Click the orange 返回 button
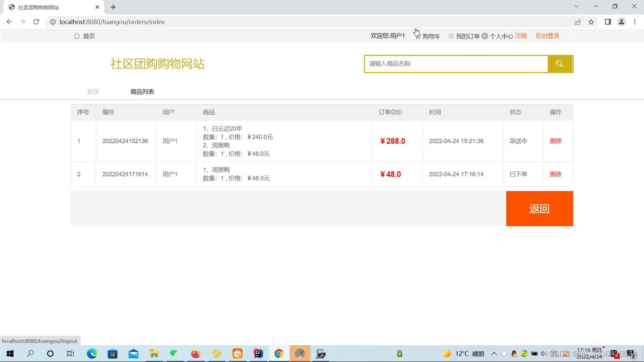The width and height of the screenshot is (644, 362). (540, 209)
